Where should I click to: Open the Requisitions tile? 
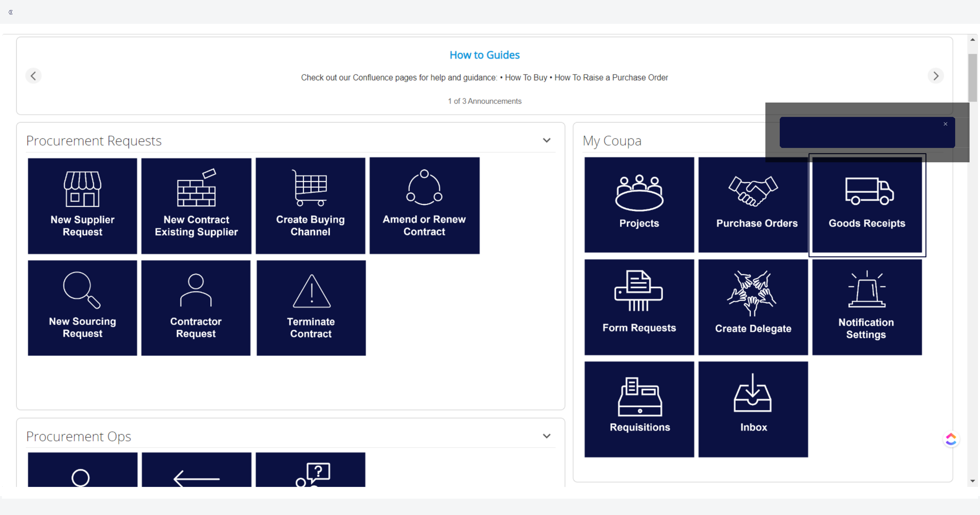coord(639,409)
